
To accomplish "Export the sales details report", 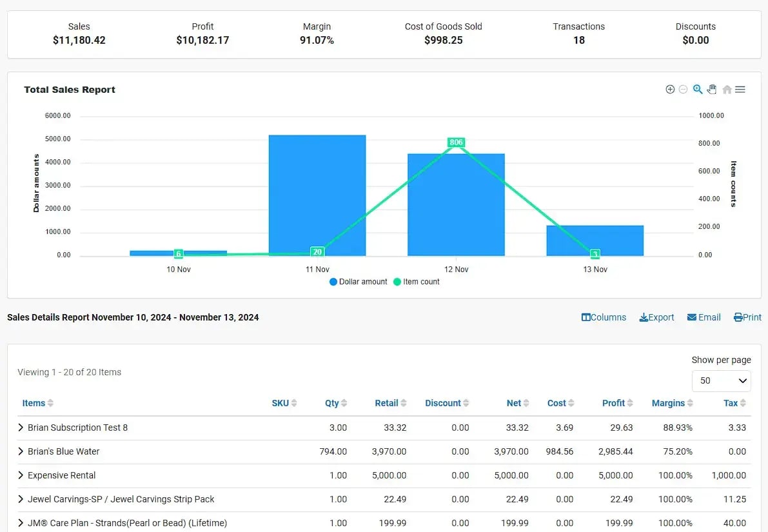I will click(x=656, y=317).
